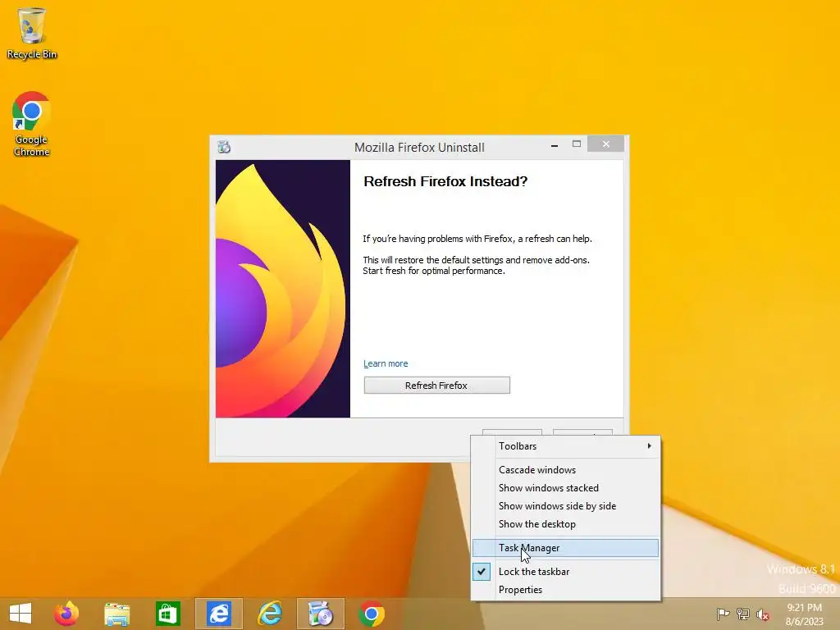Select the Google Chrome desktop shortcut
This screenshot has width=840, height=630.
[32, 124]
